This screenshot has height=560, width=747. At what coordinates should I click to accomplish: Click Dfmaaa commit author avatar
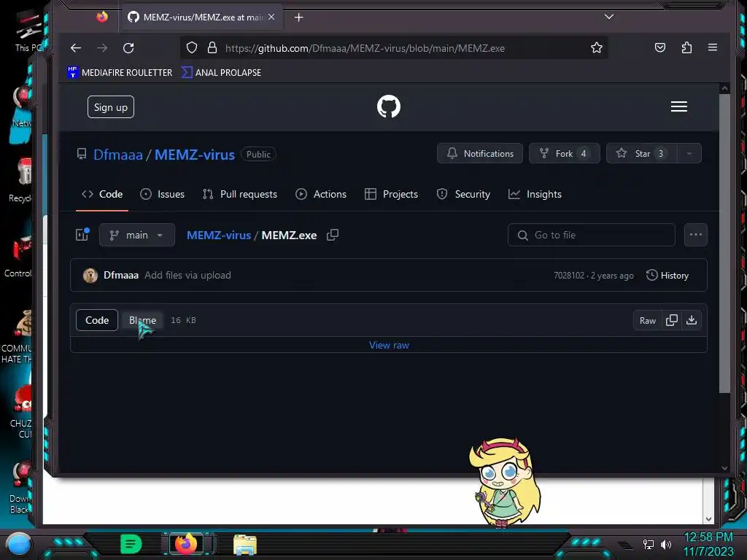[x=90, y=275]
